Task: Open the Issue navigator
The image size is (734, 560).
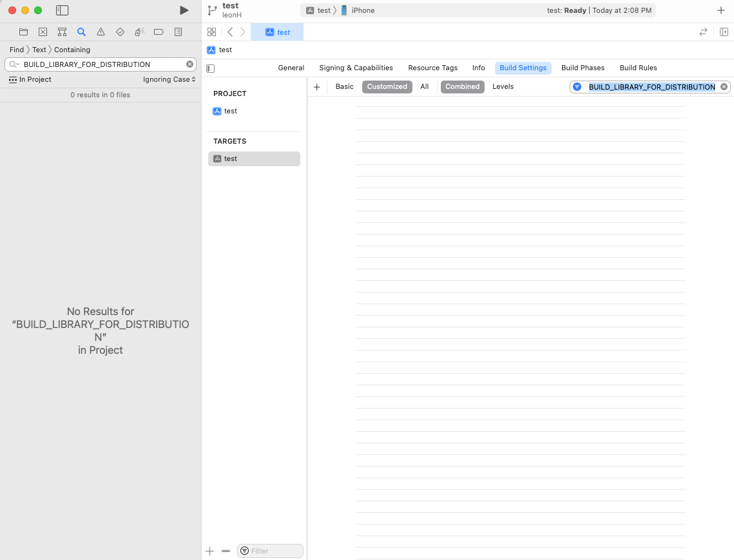Action: 100,32
